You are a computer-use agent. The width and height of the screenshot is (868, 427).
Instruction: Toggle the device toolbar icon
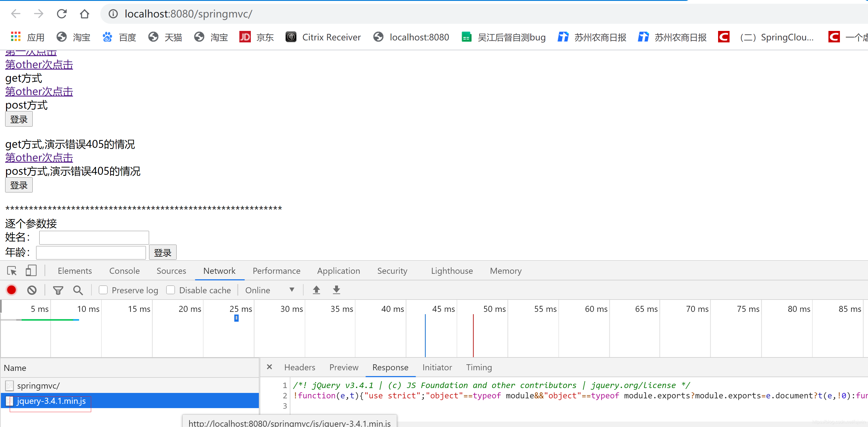click(x=31, y=270)
